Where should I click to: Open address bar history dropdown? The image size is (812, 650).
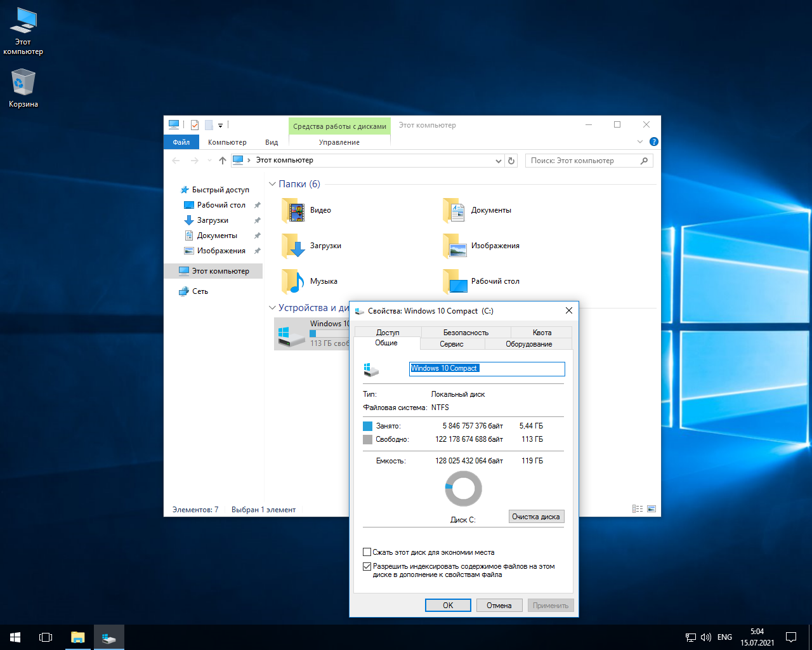(x=498, y=161)
